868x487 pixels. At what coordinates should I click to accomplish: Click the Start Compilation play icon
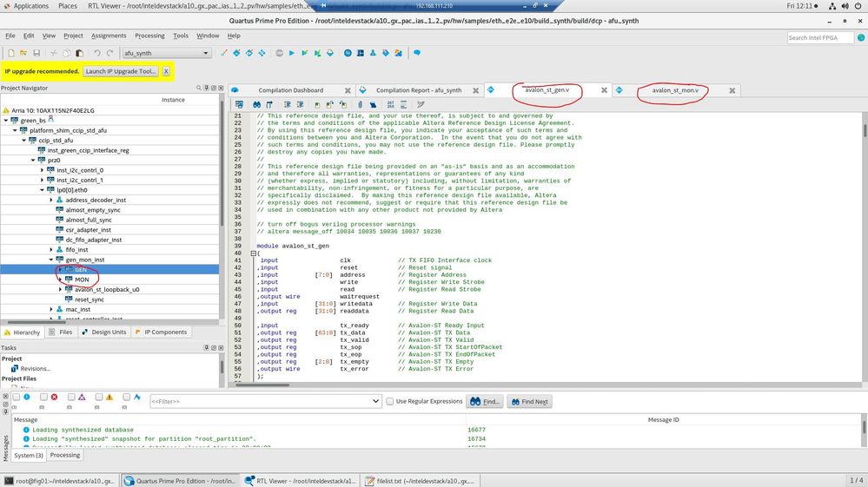(x=292, y=53)
